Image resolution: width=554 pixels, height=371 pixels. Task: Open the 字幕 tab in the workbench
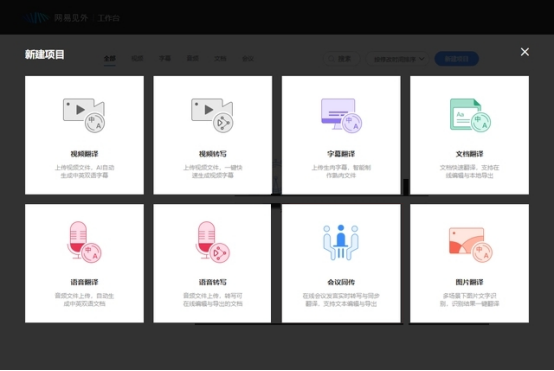click(x=165, y=59)
